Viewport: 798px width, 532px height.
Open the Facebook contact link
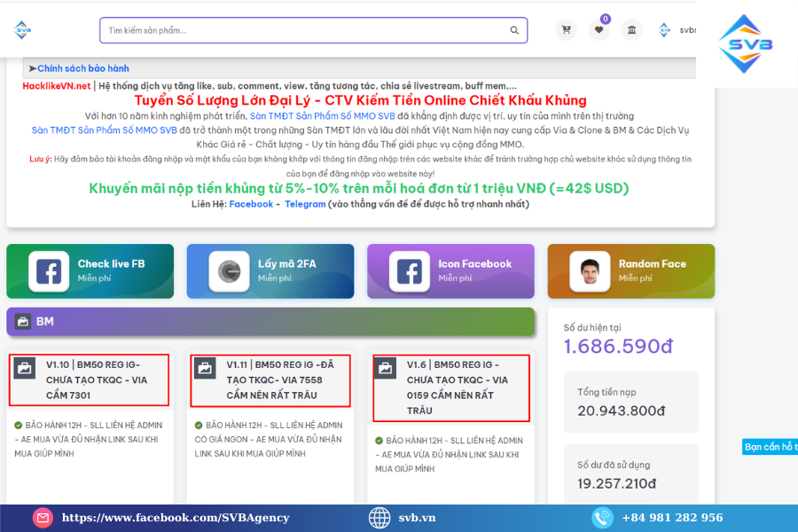coord(251,204)
